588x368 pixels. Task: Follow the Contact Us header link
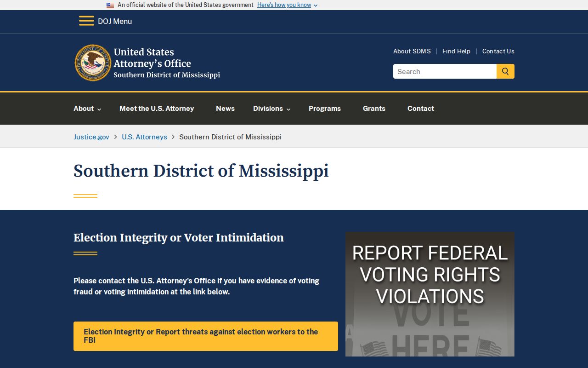[498, 51]
